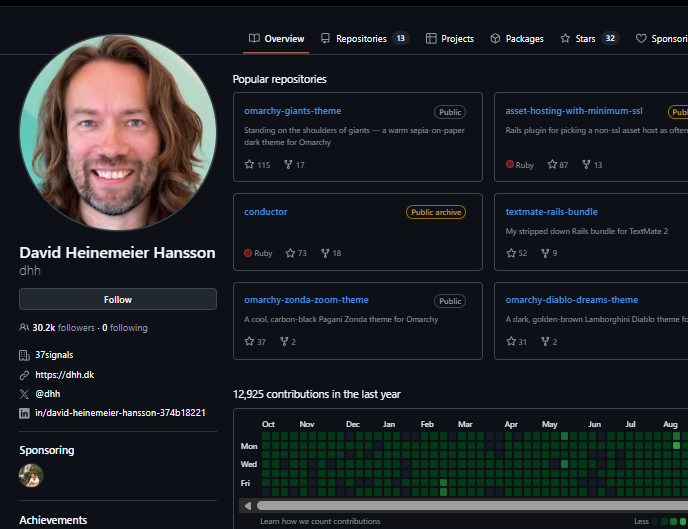
Task: Click the fork icon on omarchy-diablo-dreams-theme
Action: click(x=545, y=341)
